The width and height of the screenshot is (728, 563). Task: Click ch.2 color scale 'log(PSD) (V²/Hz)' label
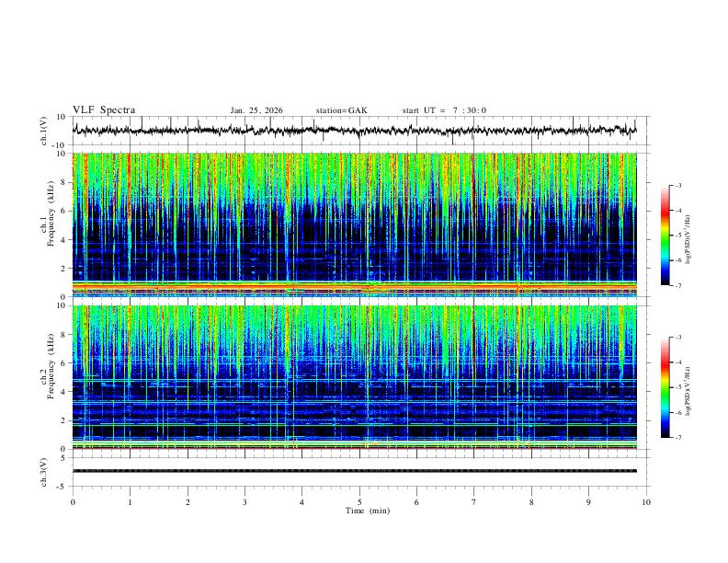tap(688, 391)
